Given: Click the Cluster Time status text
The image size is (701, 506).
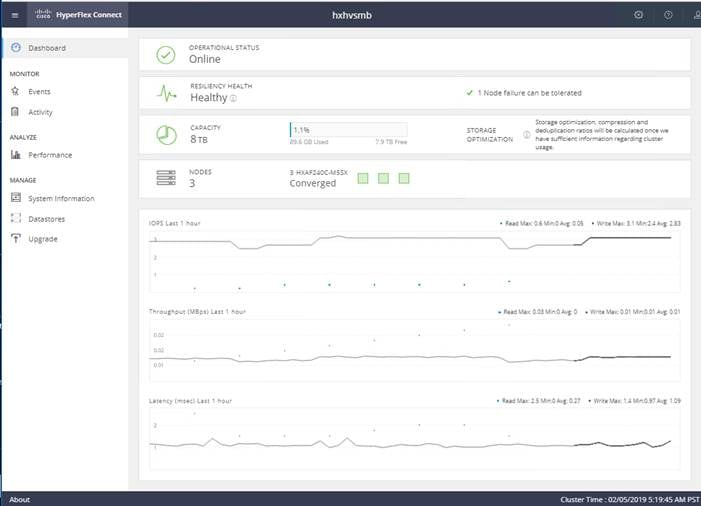Looking at the screenshot, I should (629, 499).
